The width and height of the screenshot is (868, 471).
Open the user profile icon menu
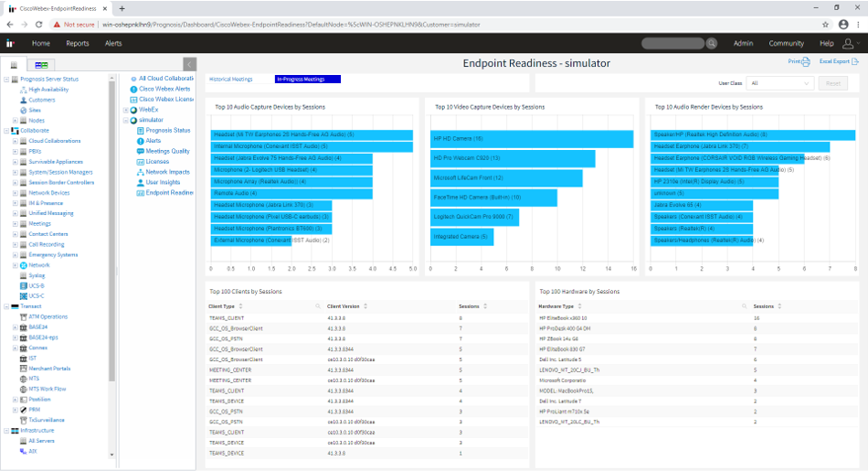[x=850, y=43]
